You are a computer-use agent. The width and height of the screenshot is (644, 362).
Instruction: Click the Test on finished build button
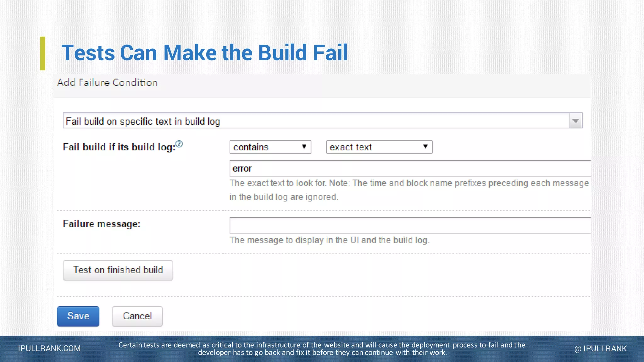(x=118, y=270)
